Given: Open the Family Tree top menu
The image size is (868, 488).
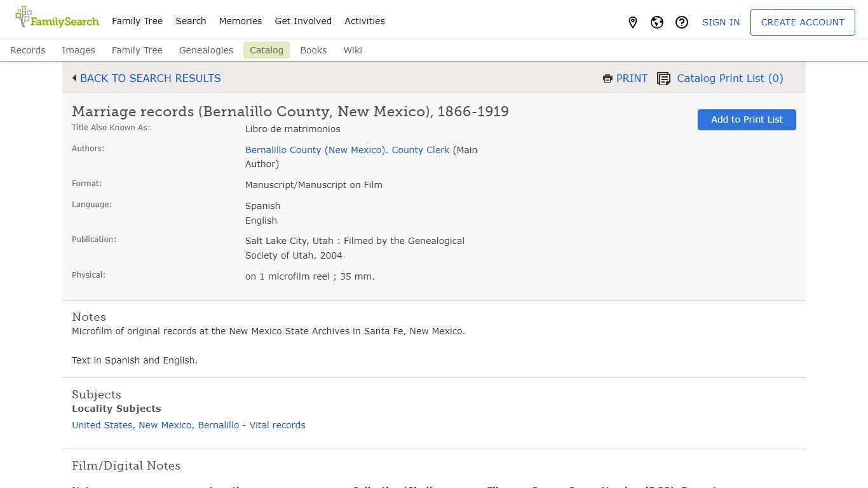Looking at the screenshot, I should [137, 21].
